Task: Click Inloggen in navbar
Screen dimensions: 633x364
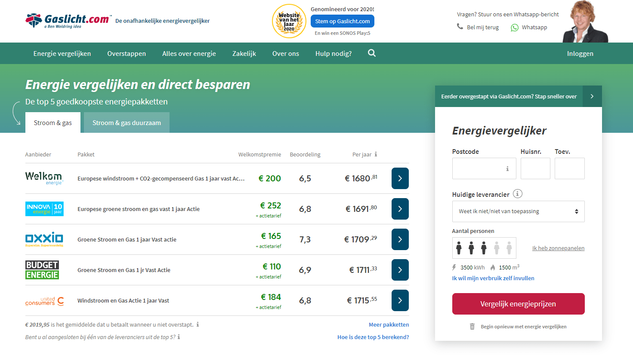Action: [x=580, y=53]
